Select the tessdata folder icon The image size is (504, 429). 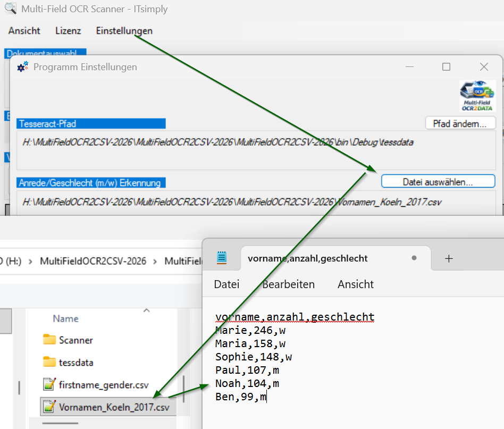click(x=49, y=362)
